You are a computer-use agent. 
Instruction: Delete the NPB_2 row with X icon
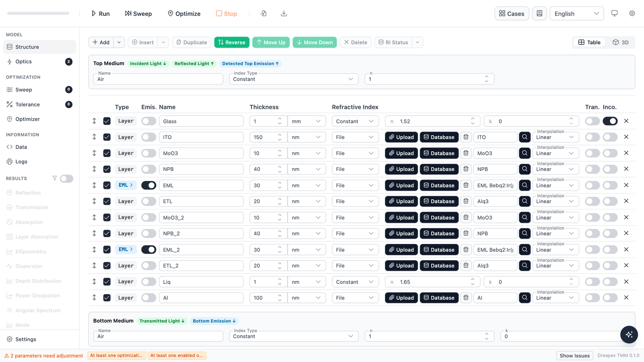[626, 233]
